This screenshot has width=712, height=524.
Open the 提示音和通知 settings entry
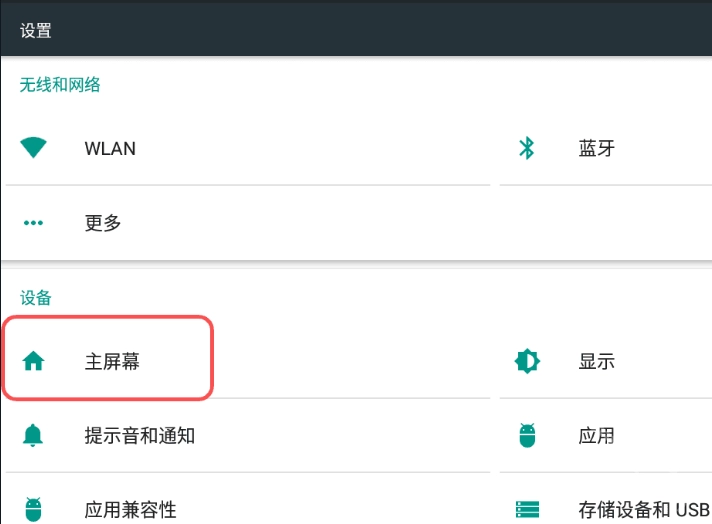pyautogui.click(x=140, y=435)
